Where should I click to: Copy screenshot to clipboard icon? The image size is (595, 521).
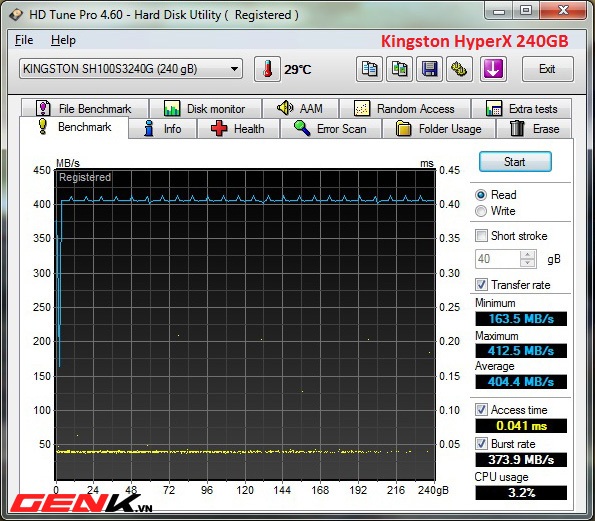click(399, 69)
